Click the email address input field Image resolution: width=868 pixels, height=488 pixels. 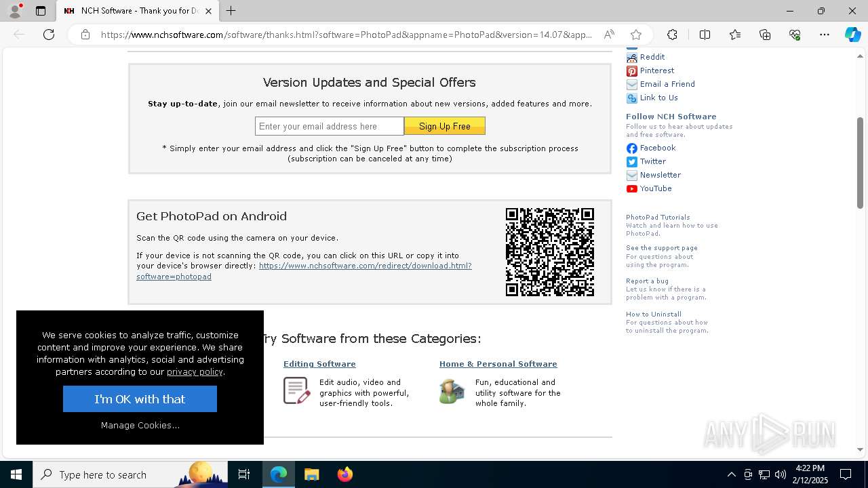[330, 126]
